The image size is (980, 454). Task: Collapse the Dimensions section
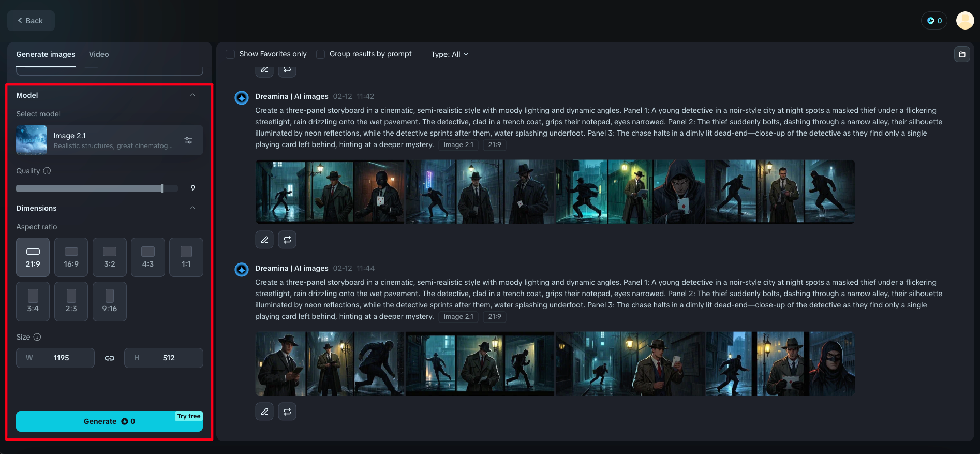[x=193, y=208]
